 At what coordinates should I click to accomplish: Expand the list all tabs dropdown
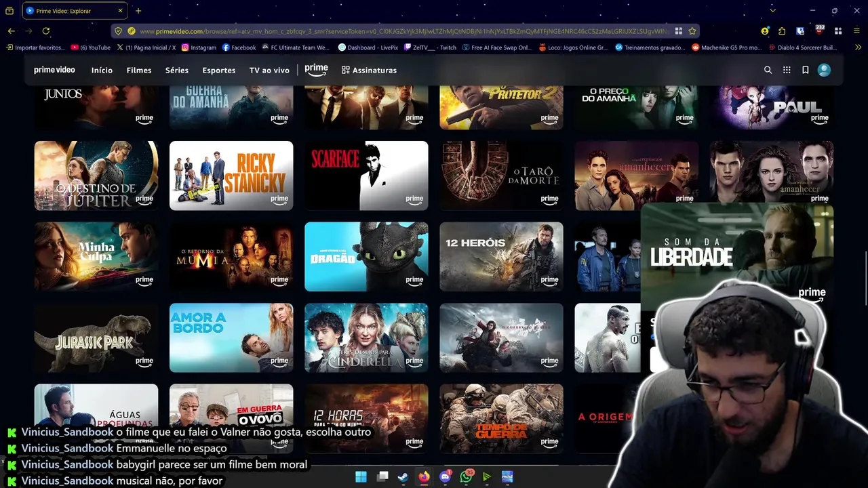pyautogui.click(x=772, y=11)
